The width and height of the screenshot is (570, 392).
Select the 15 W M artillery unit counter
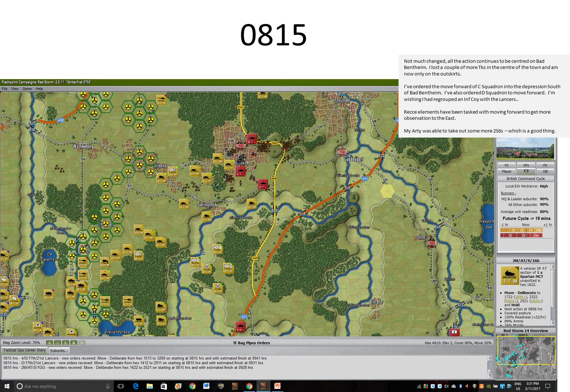105,262
